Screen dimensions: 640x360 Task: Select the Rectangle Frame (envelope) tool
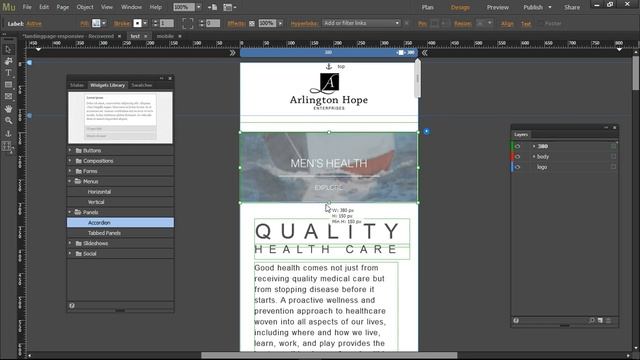(x=8, y=97)
